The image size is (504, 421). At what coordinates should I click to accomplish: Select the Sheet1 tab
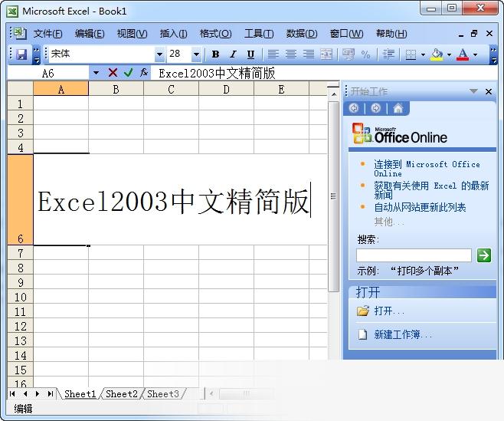[80, 394]
